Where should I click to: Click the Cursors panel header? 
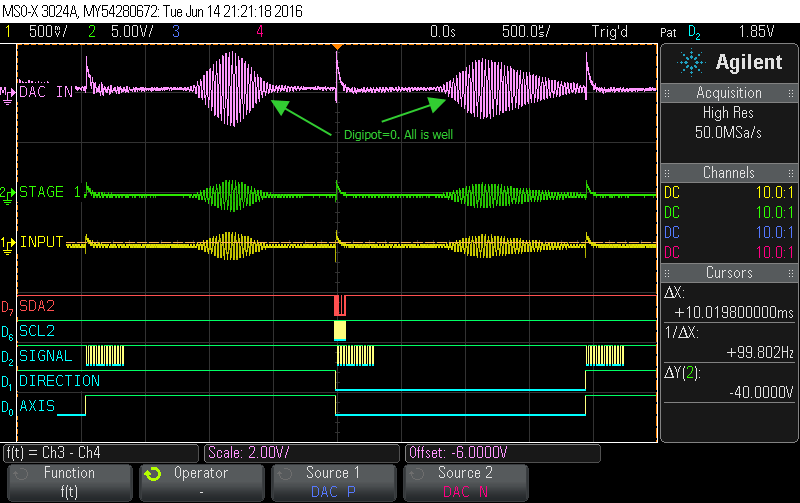click(x=729, y=272)
